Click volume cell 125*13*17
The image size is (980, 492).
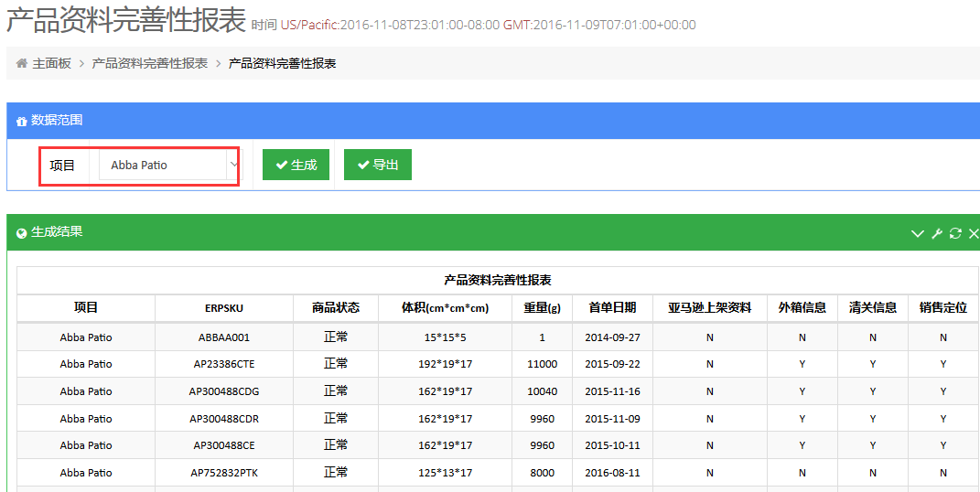click(445, 474)
